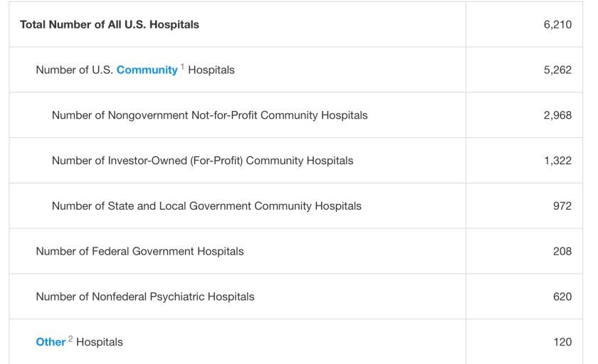Click the value 5,262 for community hospitals
This screenshot has height=364, width=598.
click(x=557, y=70)
